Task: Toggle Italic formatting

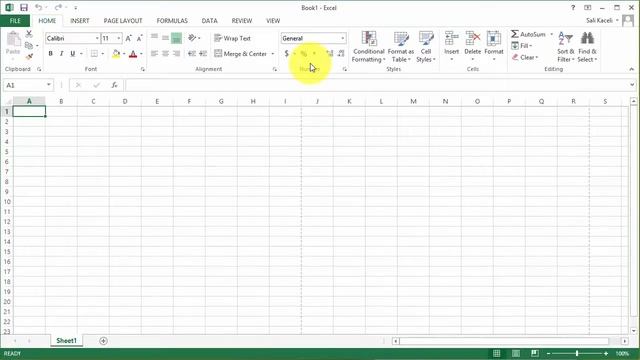Action: point(62,54)
